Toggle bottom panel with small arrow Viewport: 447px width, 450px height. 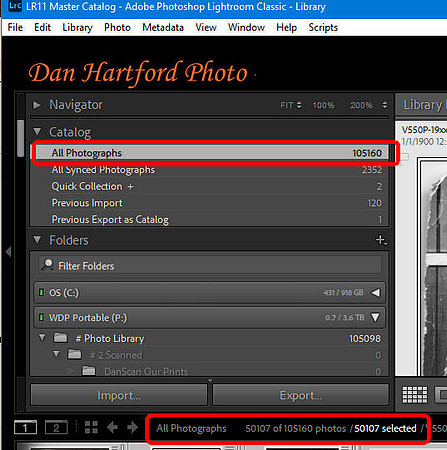[x=210, y=380]
